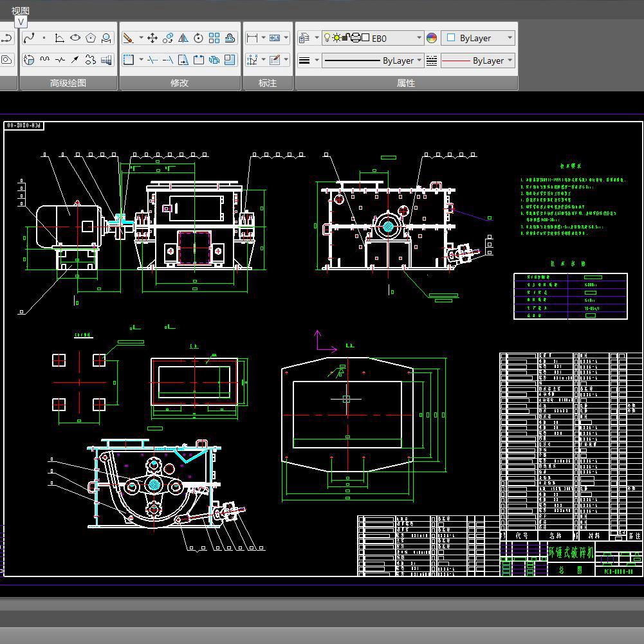
Task: Click the array grid tool
Action: tap(214, 38)
